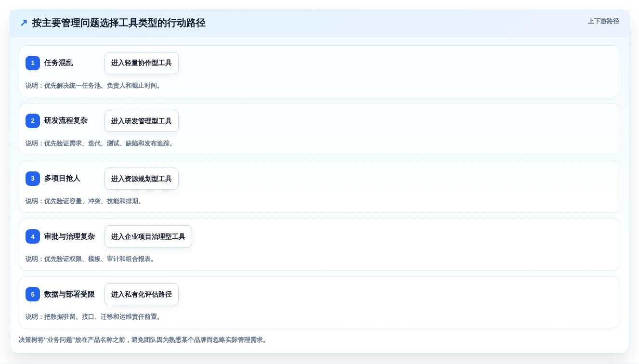The width and height of the screenshot is (639, 364).
Task: Click the note about 权限、模板、审计和组合报表
Action: pos(90,259)
